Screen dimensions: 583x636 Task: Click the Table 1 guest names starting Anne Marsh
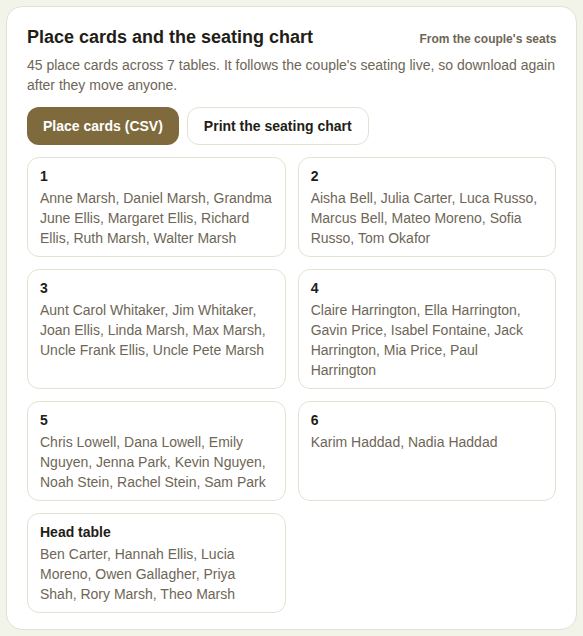tap(156, 218)
